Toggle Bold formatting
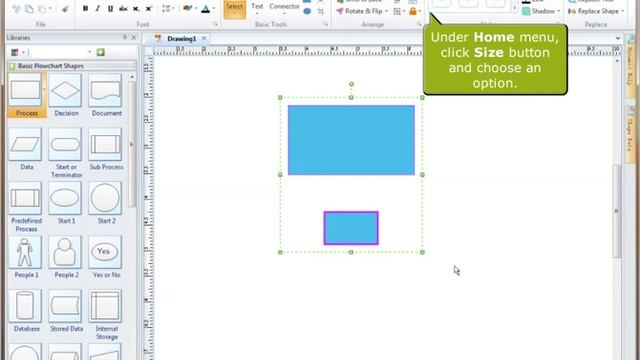The image size is (640, 360). (85, 9)
